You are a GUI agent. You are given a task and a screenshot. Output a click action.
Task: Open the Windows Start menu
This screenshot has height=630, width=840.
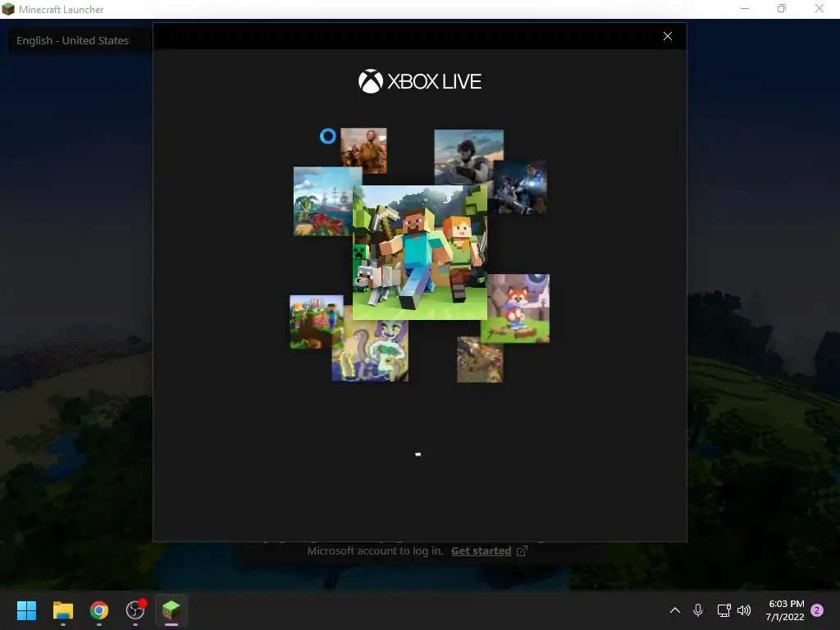(26, 610)
